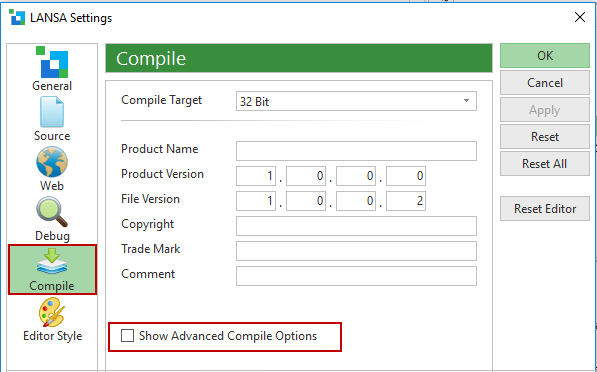Click the greyed Apply button
The width and height of the screenshot is (597, 372).
coord(545,110)
